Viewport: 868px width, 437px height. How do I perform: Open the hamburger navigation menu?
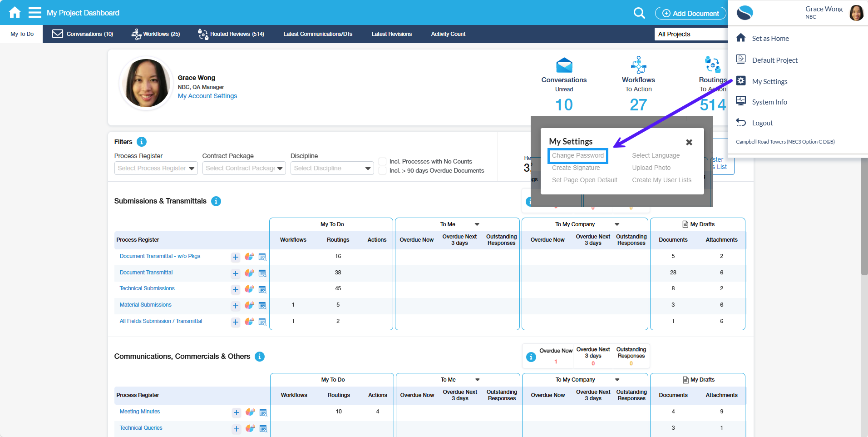[x=35, y=12]
